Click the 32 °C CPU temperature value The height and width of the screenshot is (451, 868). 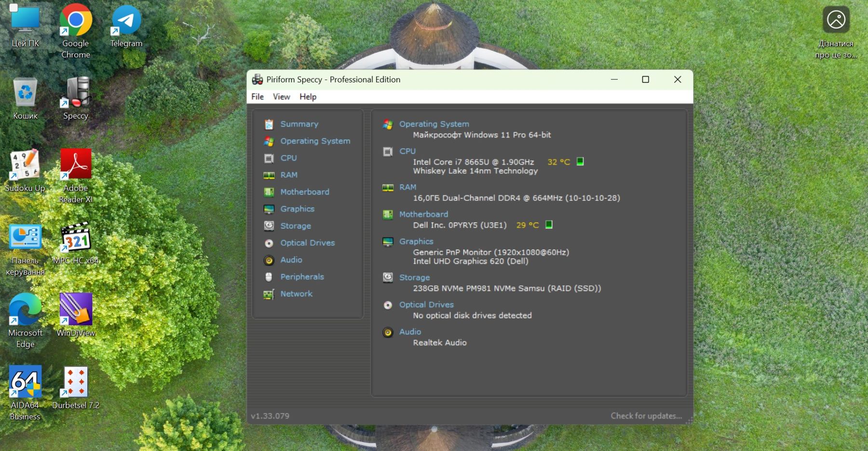coord(558,162)
